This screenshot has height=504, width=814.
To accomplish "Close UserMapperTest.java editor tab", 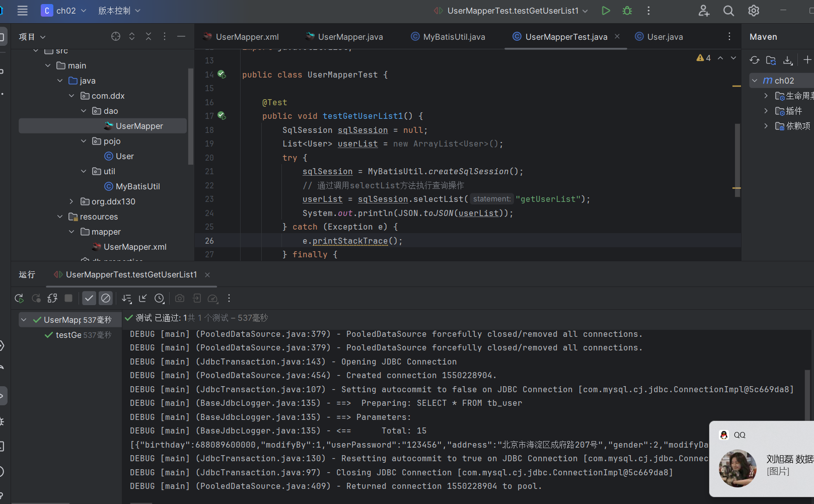I will (617, 36).
